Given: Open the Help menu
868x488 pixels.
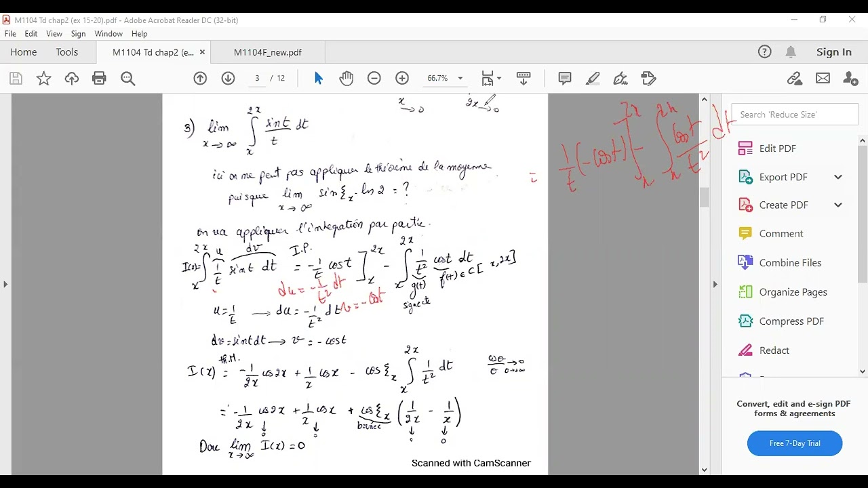Looking at the screenshot, I should pos(139,34).
